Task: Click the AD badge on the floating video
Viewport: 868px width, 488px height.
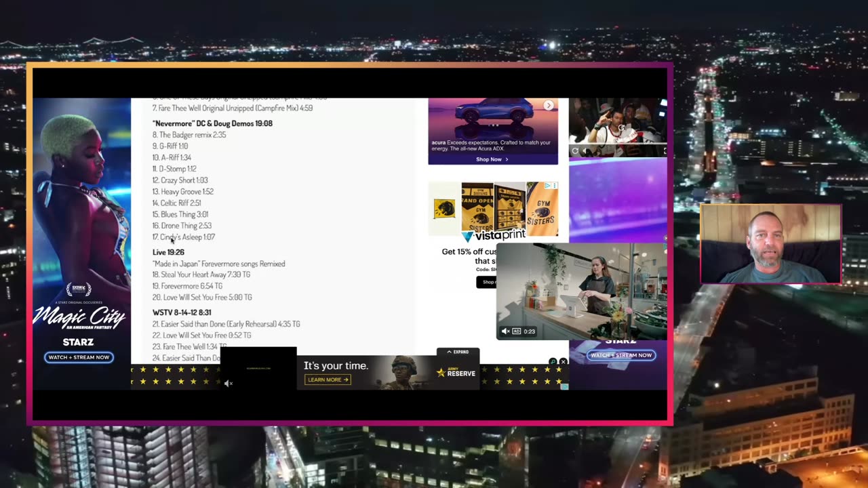Action: point(517,331)
